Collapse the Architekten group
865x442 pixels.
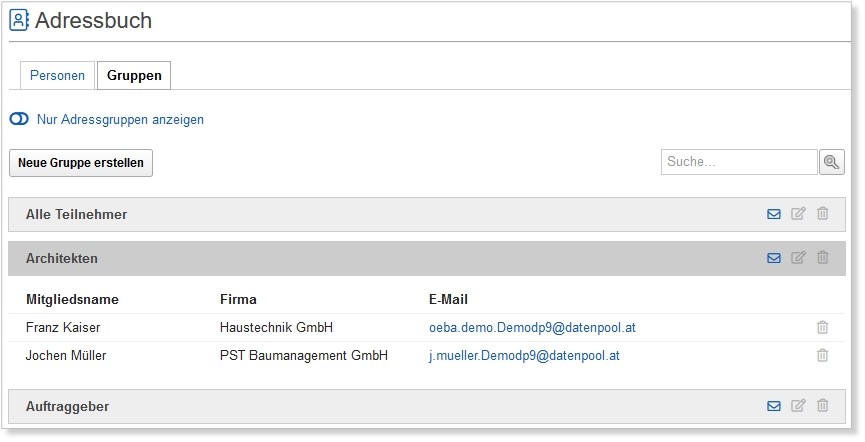click(x=62, y=258)
